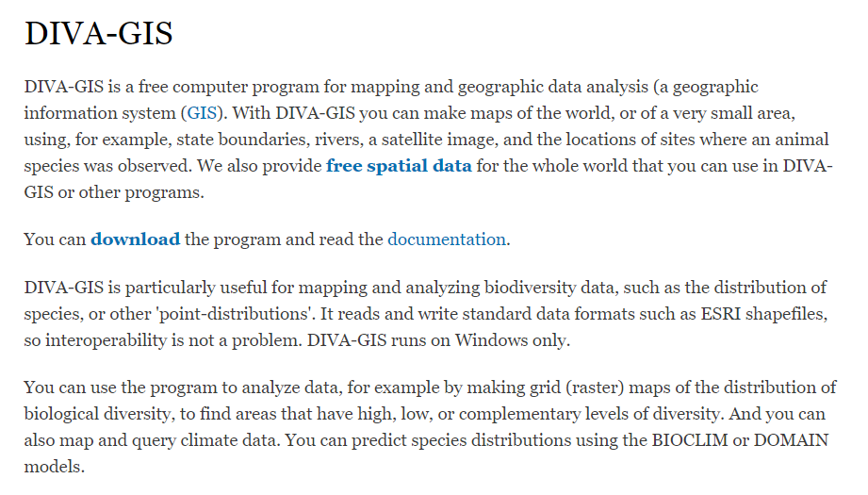Open the GIS hyperlink
Viewport: 868px width, 495px height.
click(x=202, y=113)
